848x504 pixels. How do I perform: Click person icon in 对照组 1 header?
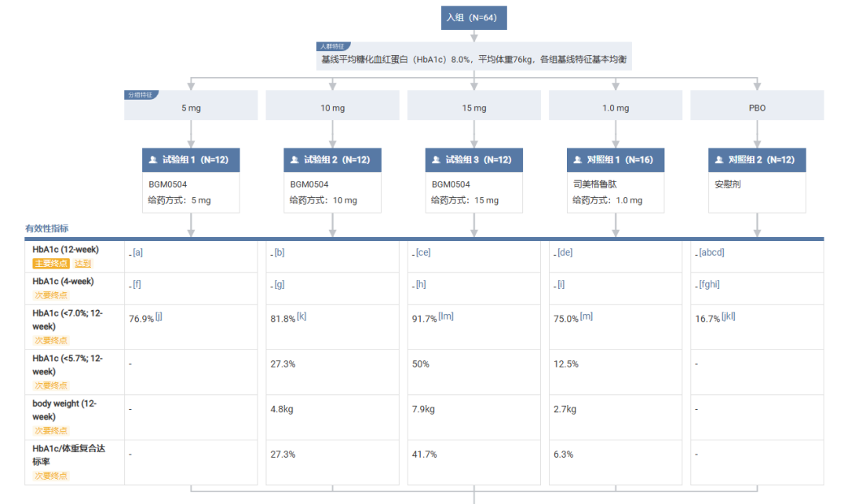(578, 160)
